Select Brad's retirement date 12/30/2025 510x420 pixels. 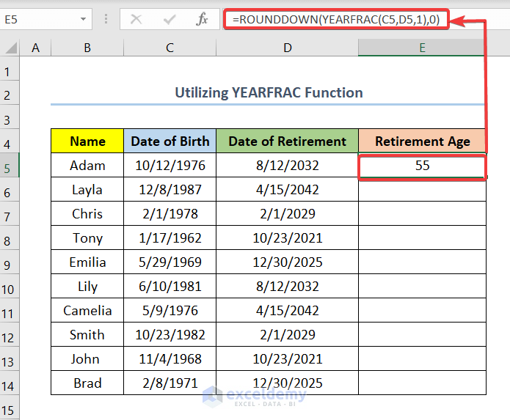(287, 383)
